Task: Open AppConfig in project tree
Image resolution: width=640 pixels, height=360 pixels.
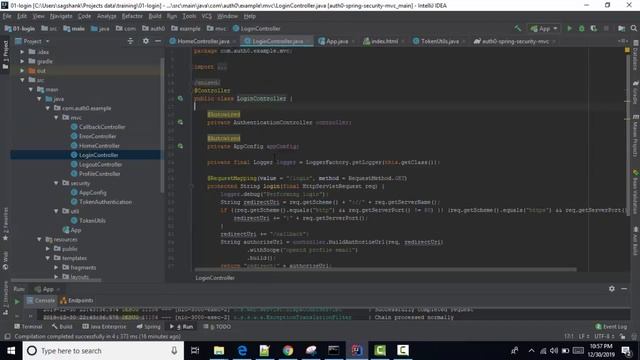Action: pyautogui.click(x=89, y=193)
